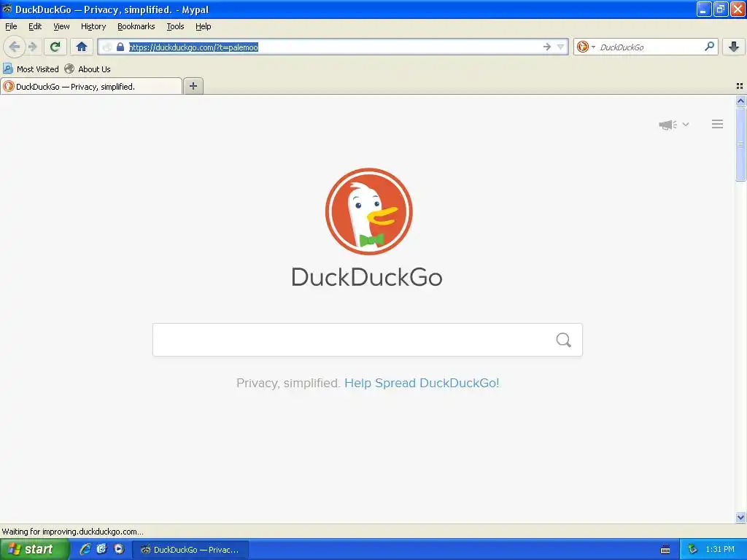Click the search magnifier in the page search box
This screenshot has width=747, height=560.
tap(564, 340)
